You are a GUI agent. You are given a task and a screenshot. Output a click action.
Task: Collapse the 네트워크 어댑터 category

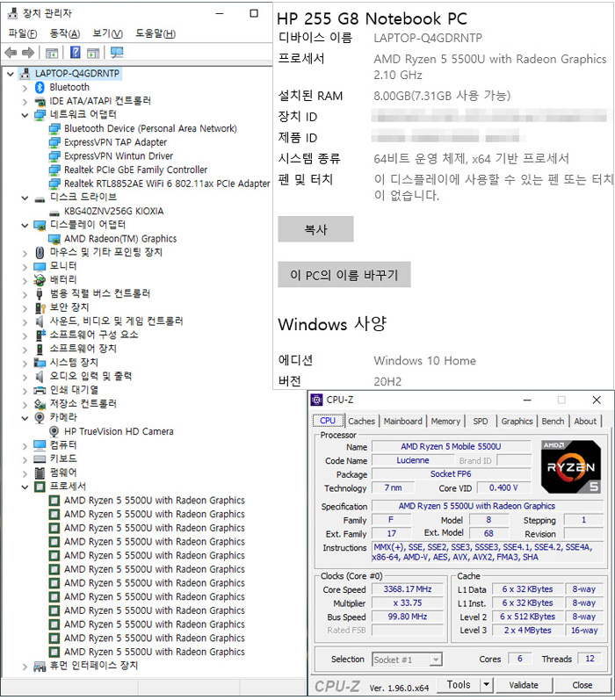(25, 116)
